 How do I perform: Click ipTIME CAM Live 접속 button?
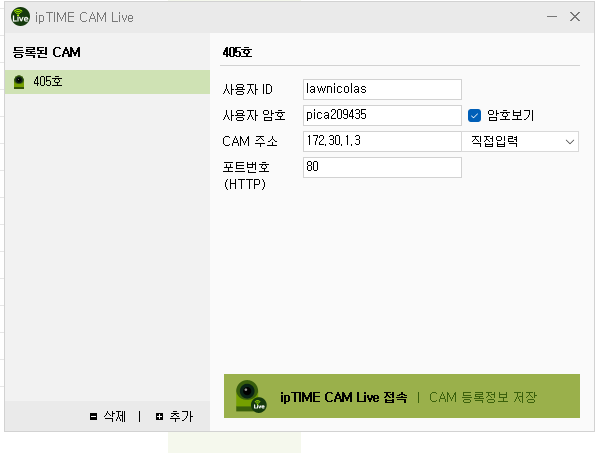343,397
